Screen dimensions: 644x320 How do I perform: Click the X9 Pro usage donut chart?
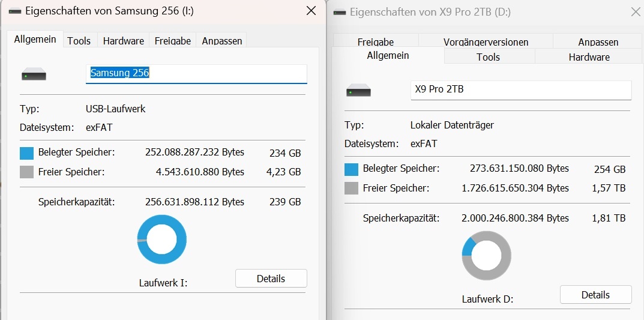[486, 255]
